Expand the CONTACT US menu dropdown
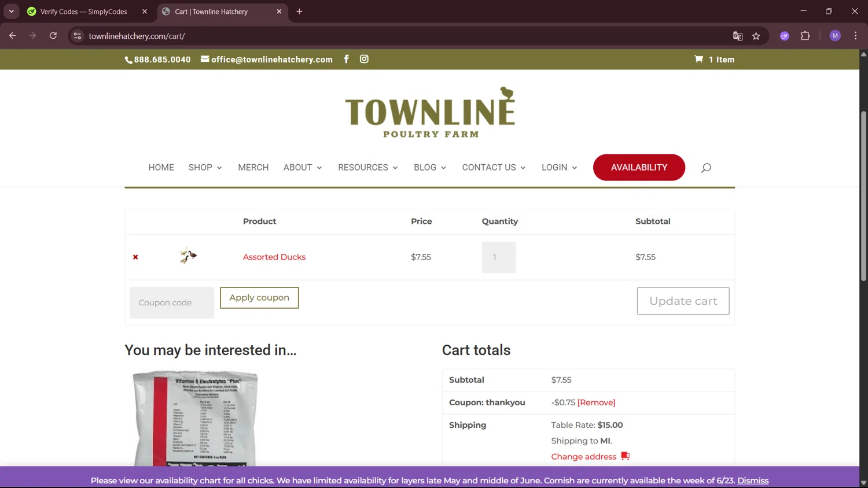The width and height of the screenshot is (868, 488). pos(494,168)
